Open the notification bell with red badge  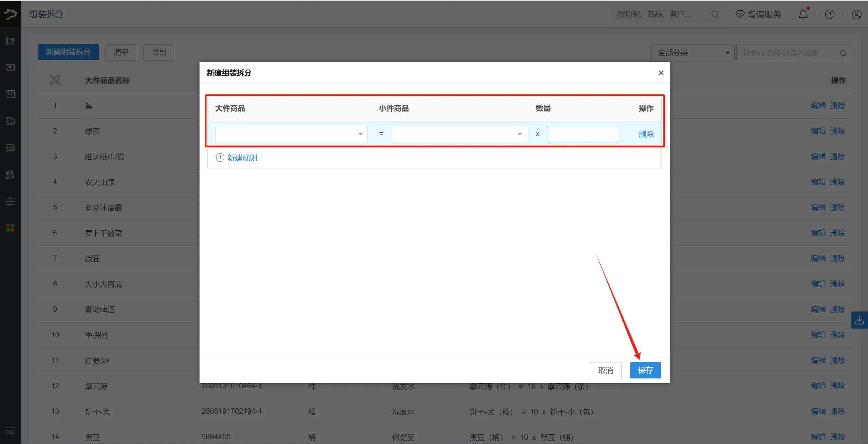[803, 14]
